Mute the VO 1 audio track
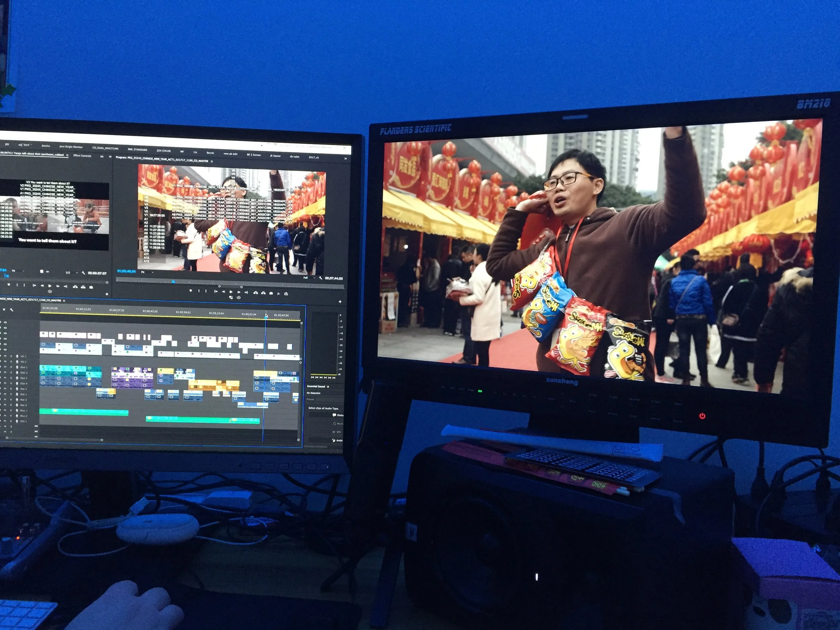 point(5,356)
